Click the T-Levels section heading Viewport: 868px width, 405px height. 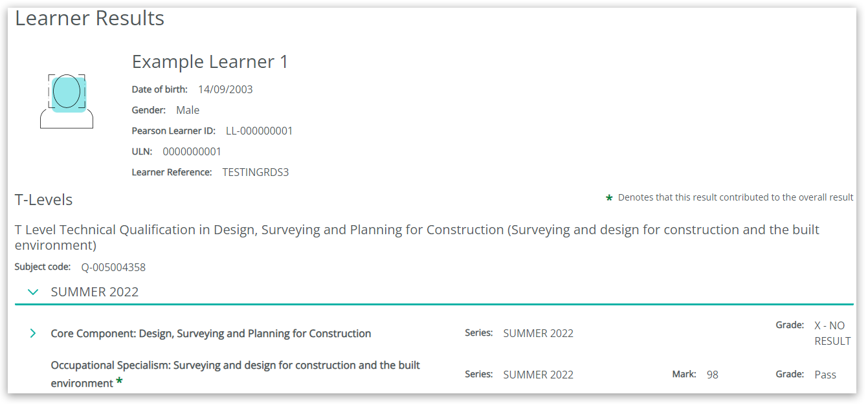[x=43, y=200]
